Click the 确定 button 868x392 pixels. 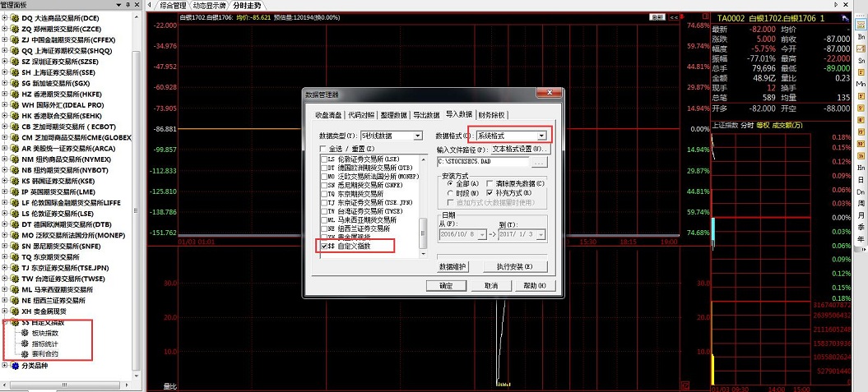tap(446, 286)
